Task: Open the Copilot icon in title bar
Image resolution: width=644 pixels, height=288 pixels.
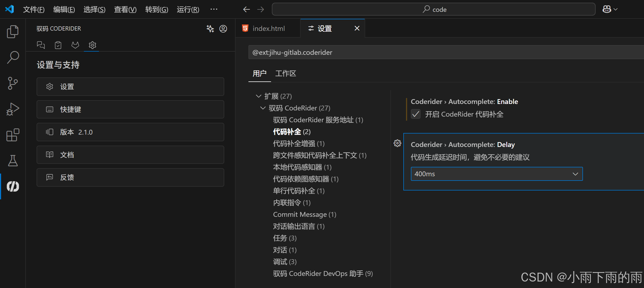Action: point(607,9)
